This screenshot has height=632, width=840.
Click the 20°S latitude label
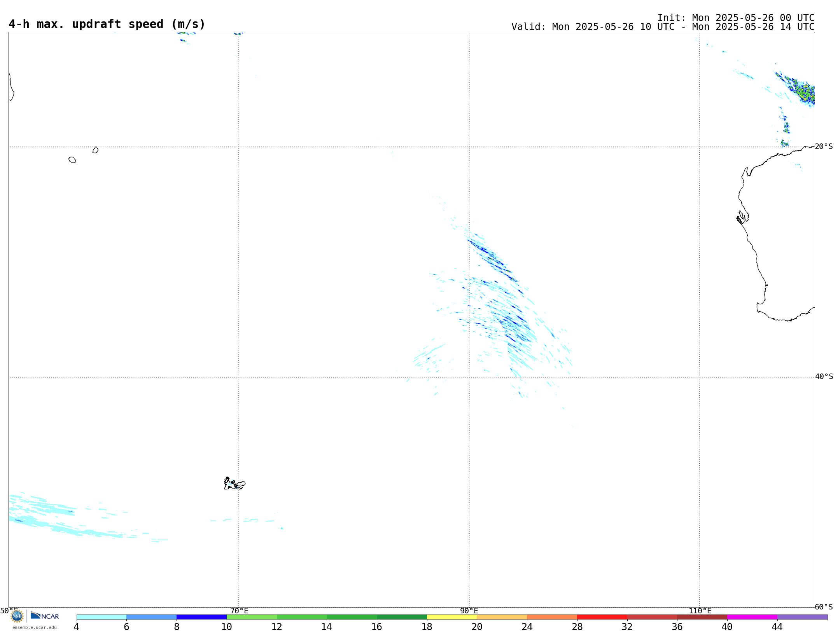(824, 147)
